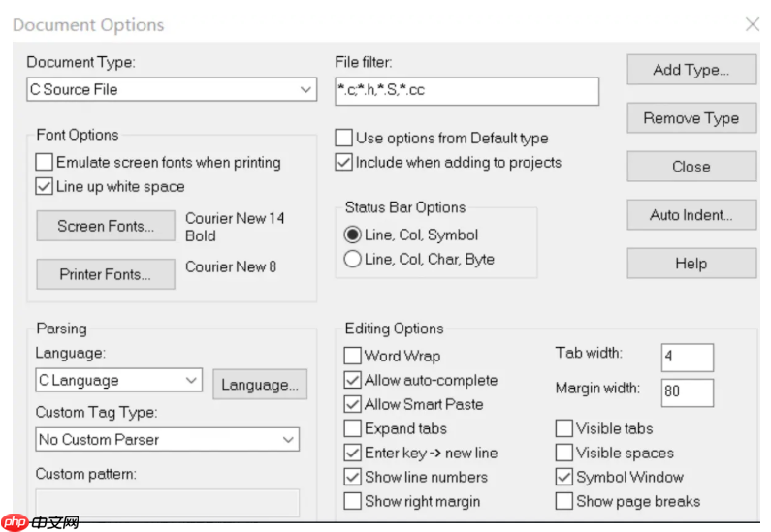
Task: Disable the Symbol Window checkbox
Action: [564, 477]
